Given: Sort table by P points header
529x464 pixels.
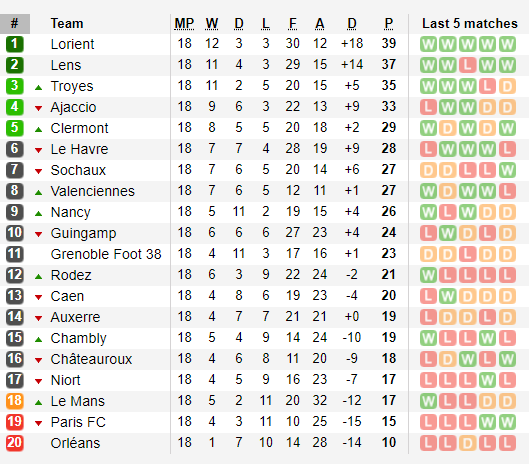Looking at the screenshot, I should tap(389, 24).
